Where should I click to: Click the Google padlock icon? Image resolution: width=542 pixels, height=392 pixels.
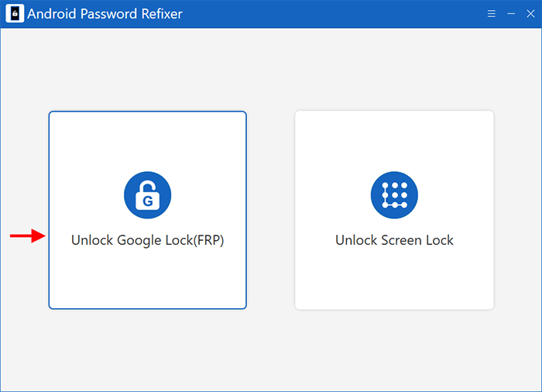point(148,194)
